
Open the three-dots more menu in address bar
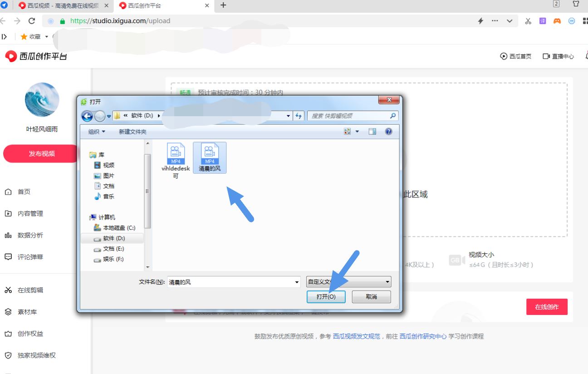[x=495, y=21]
